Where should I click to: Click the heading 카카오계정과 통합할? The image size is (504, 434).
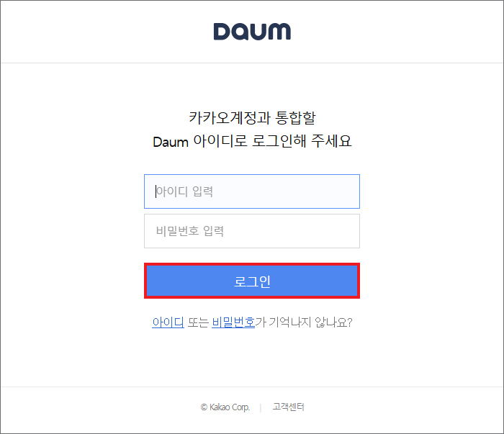tap(252, 117)
